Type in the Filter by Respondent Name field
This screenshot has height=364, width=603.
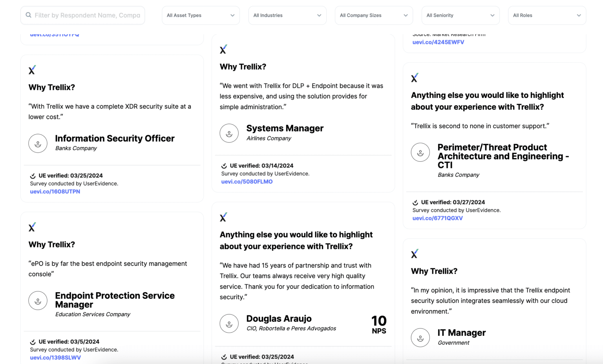87,15
